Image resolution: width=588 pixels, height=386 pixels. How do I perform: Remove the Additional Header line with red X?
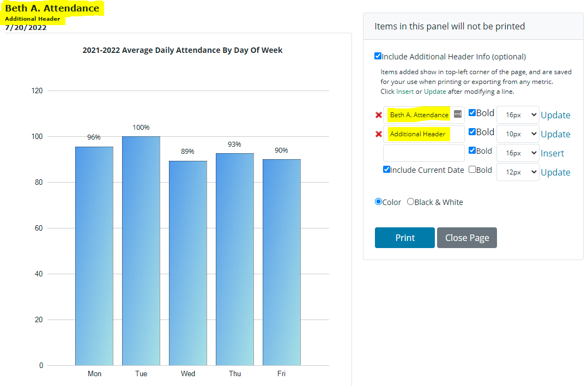[x=379, y=134]
